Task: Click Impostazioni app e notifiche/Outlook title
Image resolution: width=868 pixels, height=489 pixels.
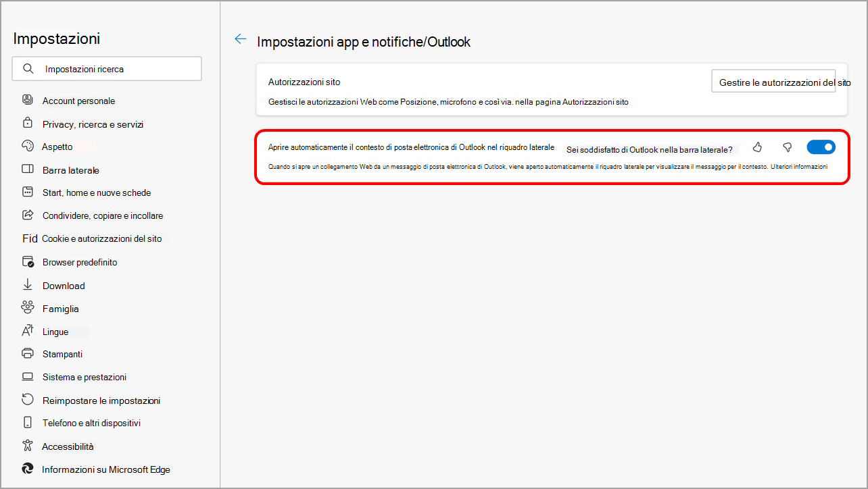Action: coord(364,42)
